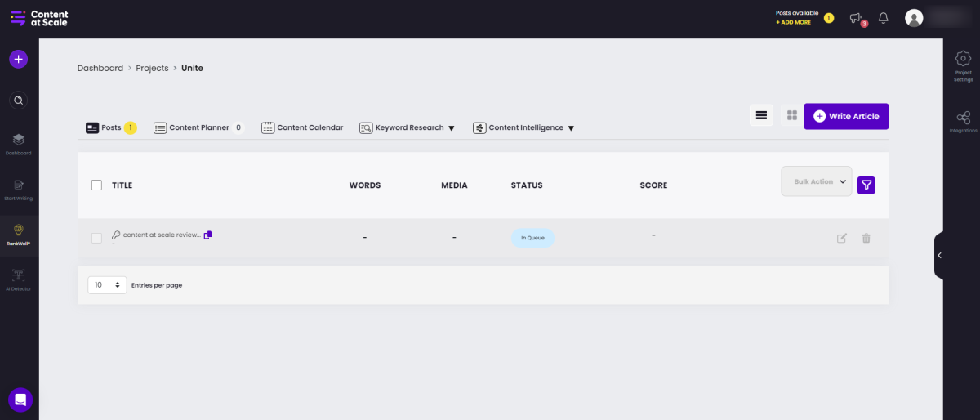Image resolution: width=980 pixels, height=420 pixels.
Task: Click the Entries per page label
Action: 157,285
